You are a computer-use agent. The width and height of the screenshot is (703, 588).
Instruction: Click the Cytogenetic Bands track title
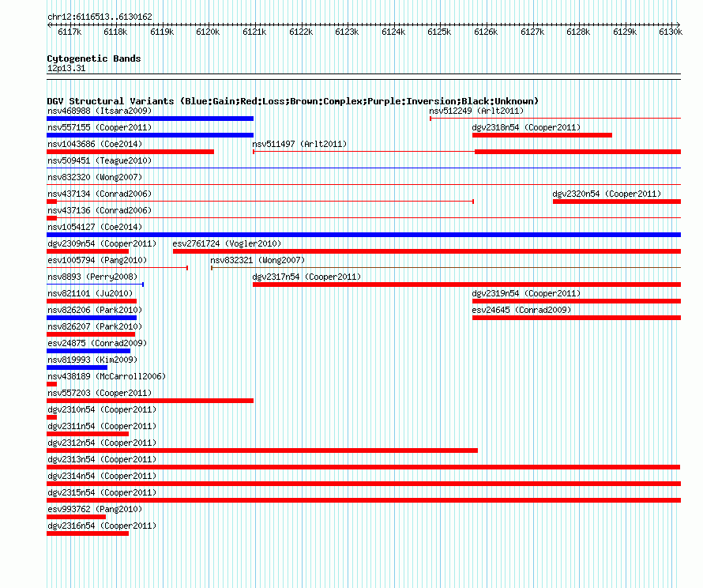tap(94, 58)
